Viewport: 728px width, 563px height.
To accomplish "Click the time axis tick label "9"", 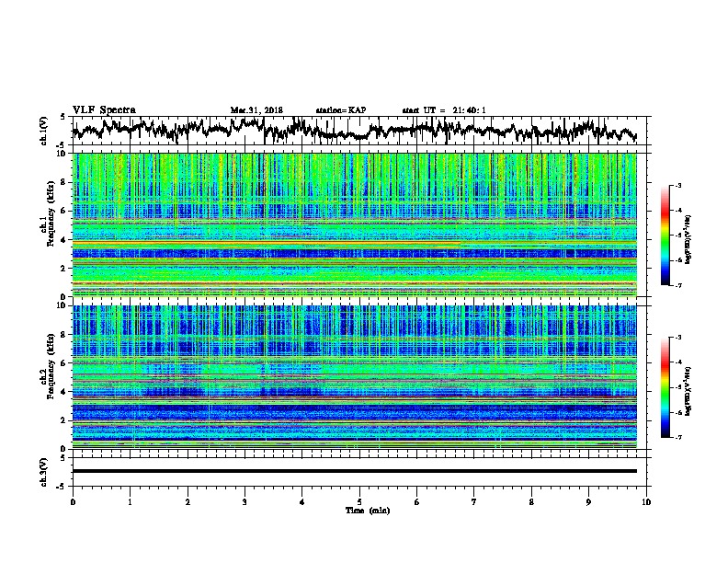I will [588, 502].
